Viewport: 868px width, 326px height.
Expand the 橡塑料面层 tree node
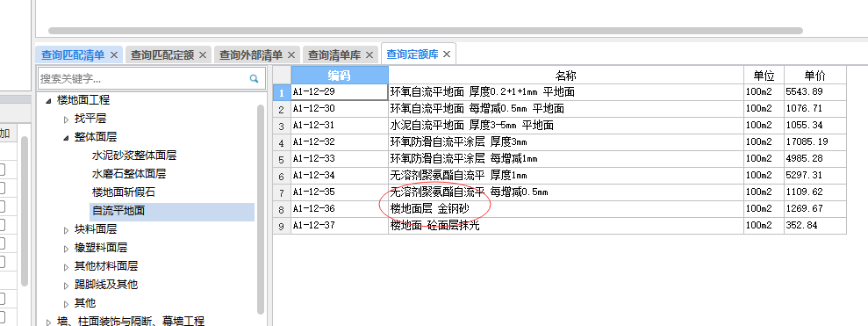67,248
